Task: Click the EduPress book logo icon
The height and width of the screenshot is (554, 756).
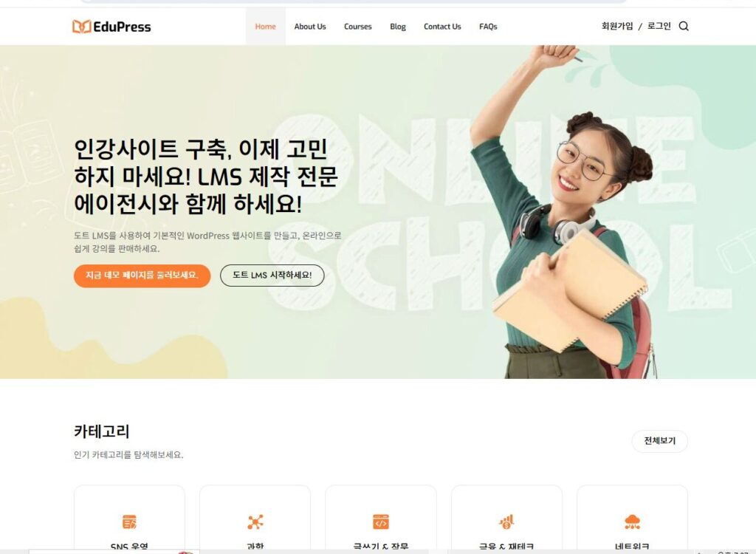Action: pos(81,27)
